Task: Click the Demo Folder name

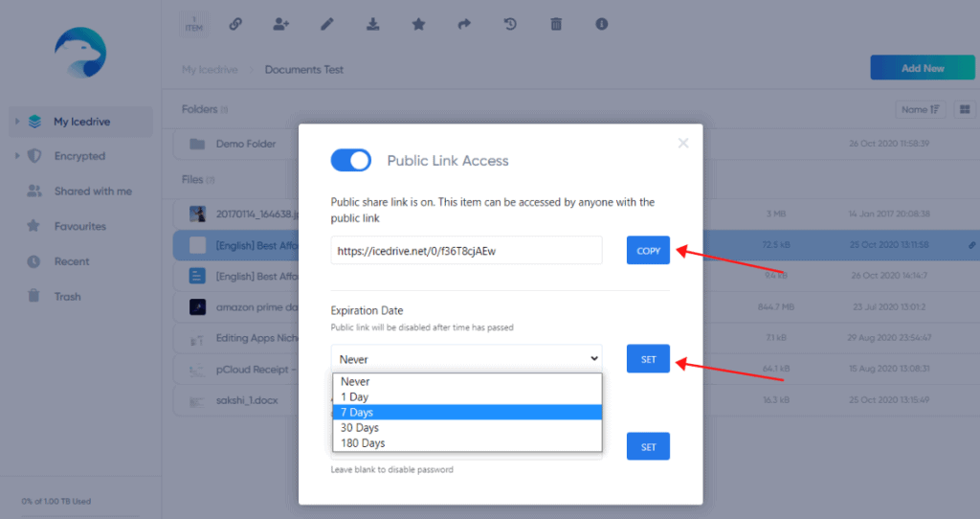Action: pyautogui.click(x=246, y=144)
